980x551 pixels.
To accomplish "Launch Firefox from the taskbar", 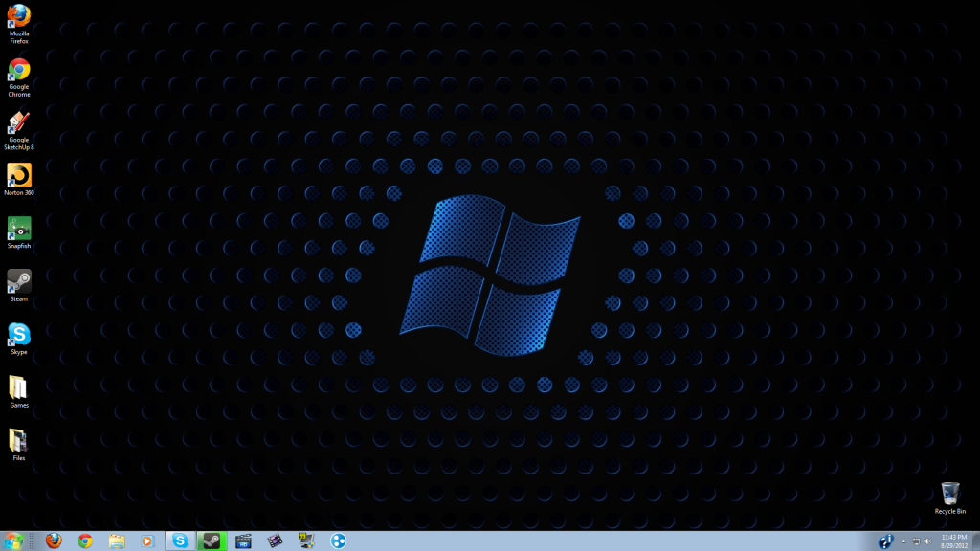I will point(54,541).
